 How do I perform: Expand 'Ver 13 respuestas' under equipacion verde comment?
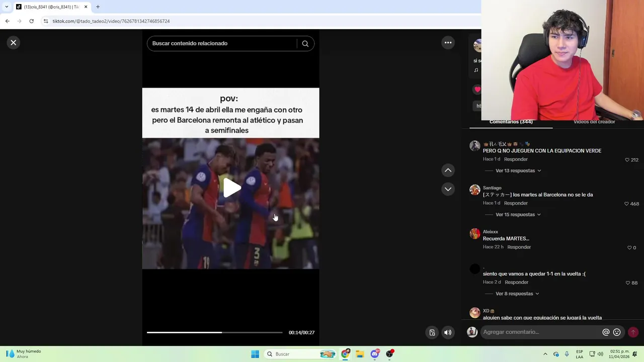coord(518,171)
